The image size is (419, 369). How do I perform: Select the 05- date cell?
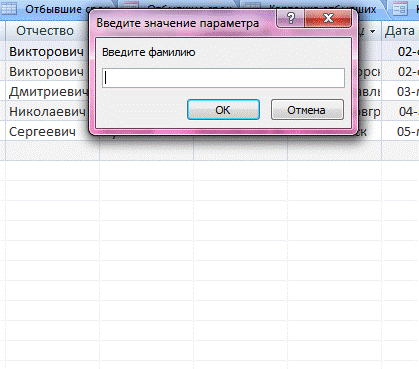click(x=400, y=132)
